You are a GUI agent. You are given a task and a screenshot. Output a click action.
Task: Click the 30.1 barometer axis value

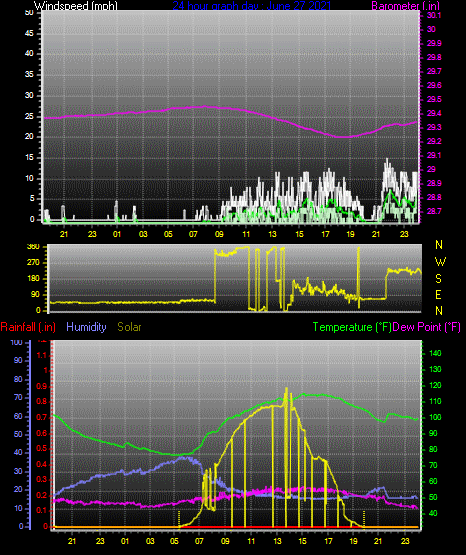[434, 15]
